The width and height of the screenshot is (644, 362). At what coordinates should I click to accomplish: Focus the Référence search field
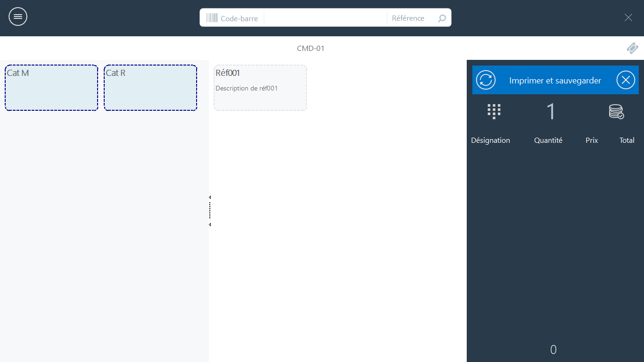[408, 18]
